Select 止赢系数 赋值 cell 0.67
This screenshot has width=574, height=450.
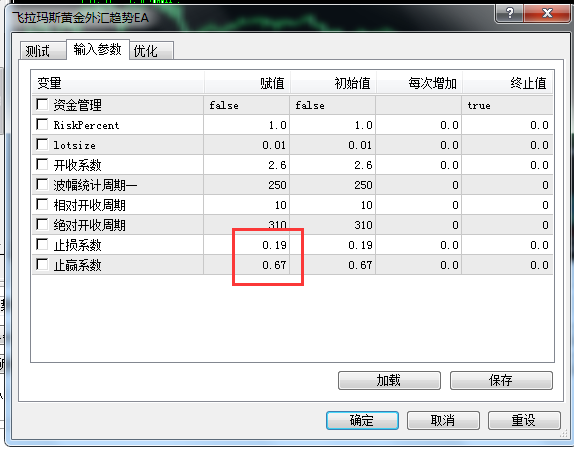(x=246, y=265)
